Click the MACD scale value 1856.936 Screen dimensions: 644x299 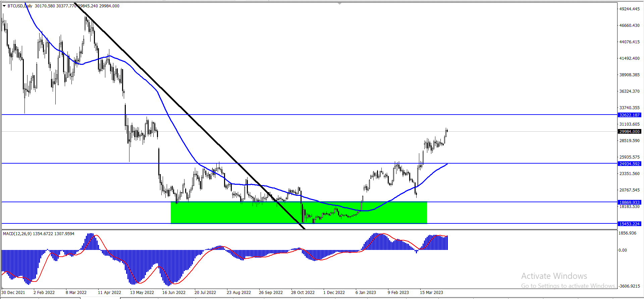pyautogui.click(x=627, y=233)
